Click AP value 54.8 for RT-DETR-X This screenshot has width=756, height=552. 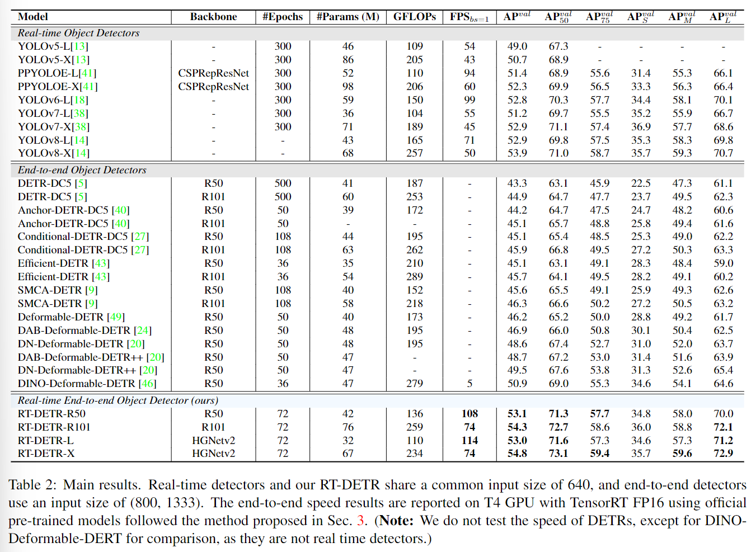[517, 454]
